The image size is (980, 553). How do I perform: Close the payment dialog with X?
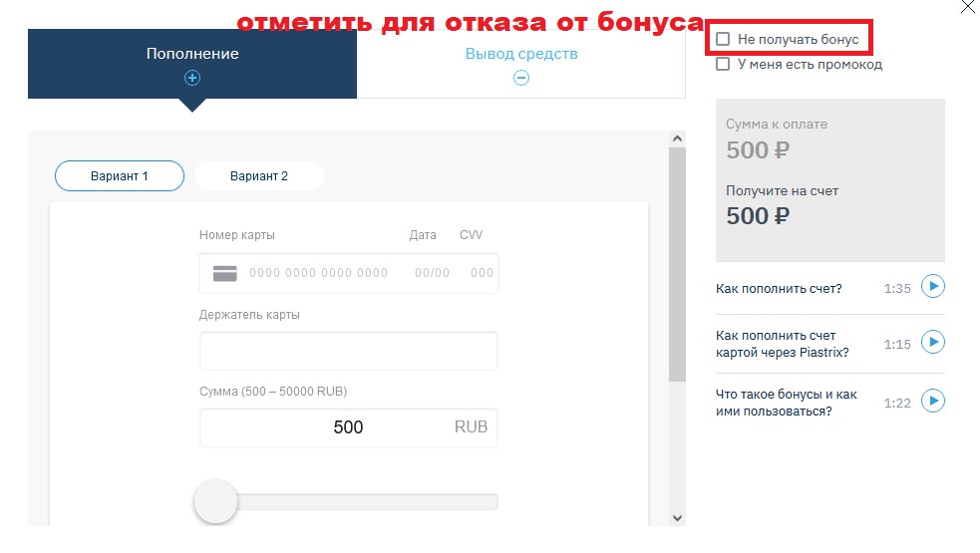pos(967,7)
